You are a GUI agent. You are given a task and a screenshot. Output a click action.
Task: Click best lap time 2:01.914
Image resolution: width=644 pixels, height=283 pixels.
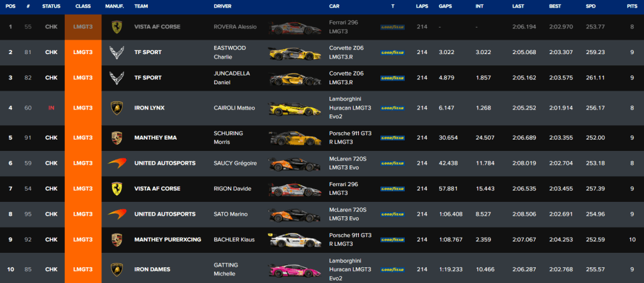pyautogui.click(x=561, y=108)
